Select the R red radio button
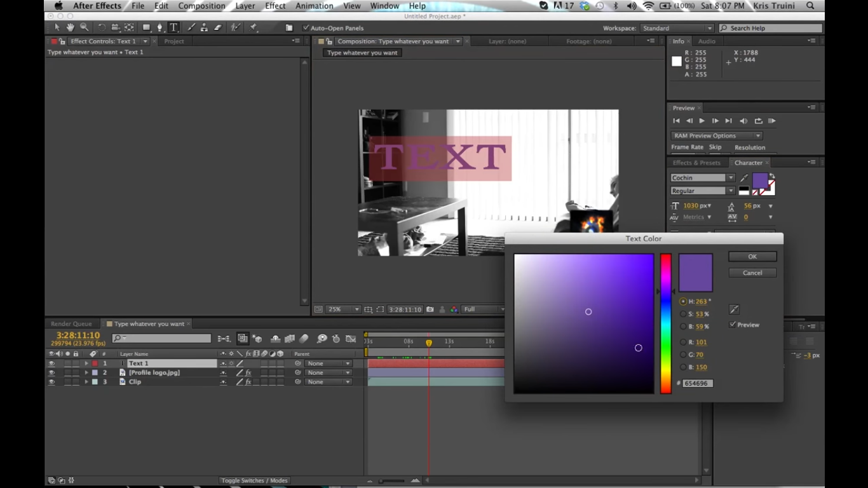Image resolution: width=868 pixels, height=488 pixels. pyautogui.click(x=683, y=342)
